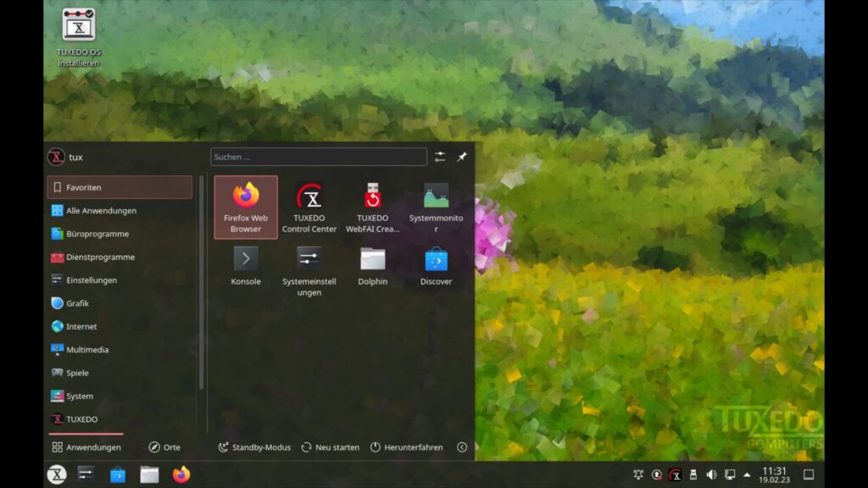Viewport: 868px width, 488px height.
Task: Open Büroprogramme category
Action: point(120,234)
